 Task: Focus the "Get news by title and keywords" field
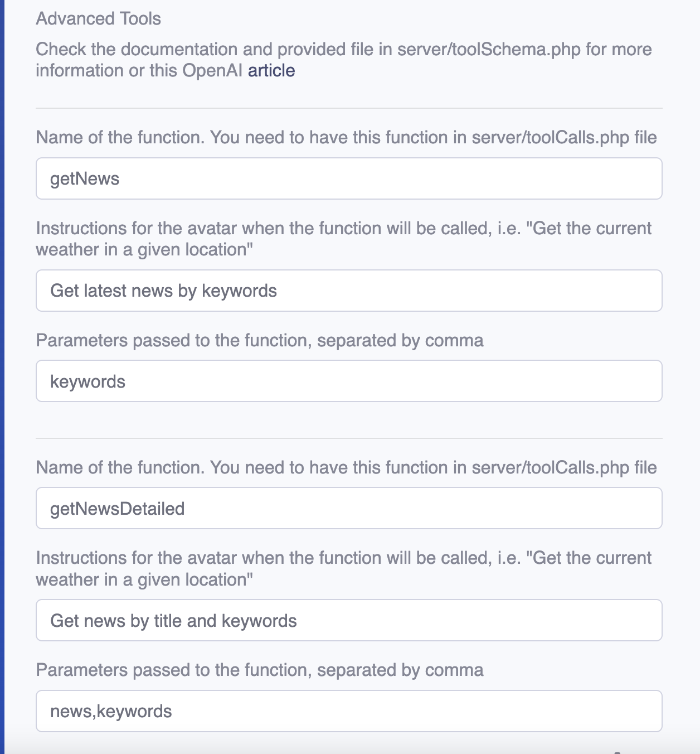(x=349, y=621)
